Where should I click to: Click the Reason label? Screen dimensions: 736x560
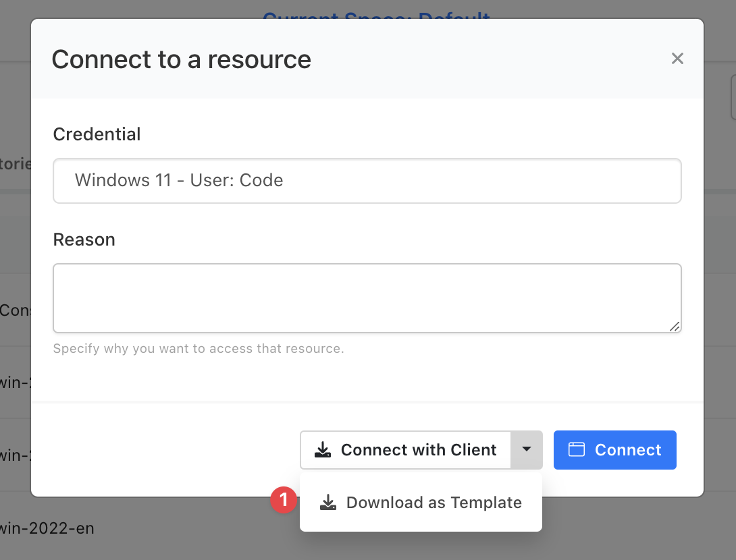84,240
